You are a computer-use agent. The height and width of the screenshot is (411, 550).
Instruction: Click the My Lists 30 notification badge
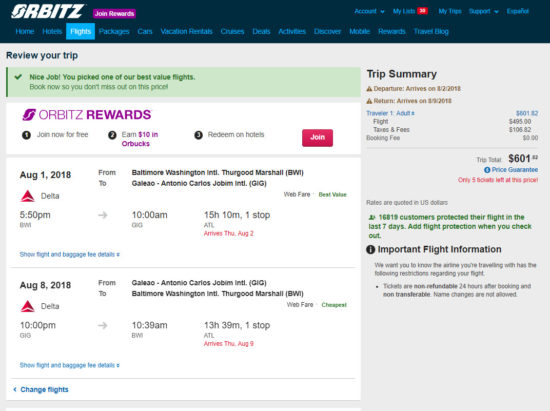coord(422,11)
